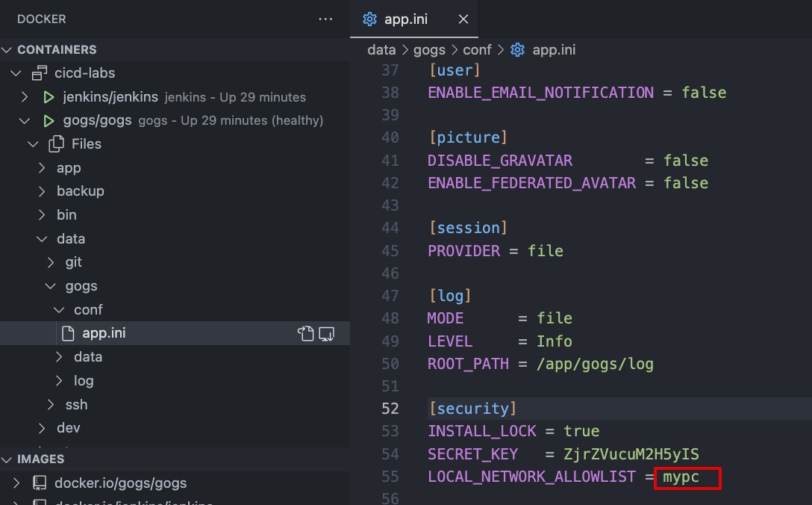Expand docker.io/gogs/gogs image chevron
812x505 pixels.
coord(16,483)
